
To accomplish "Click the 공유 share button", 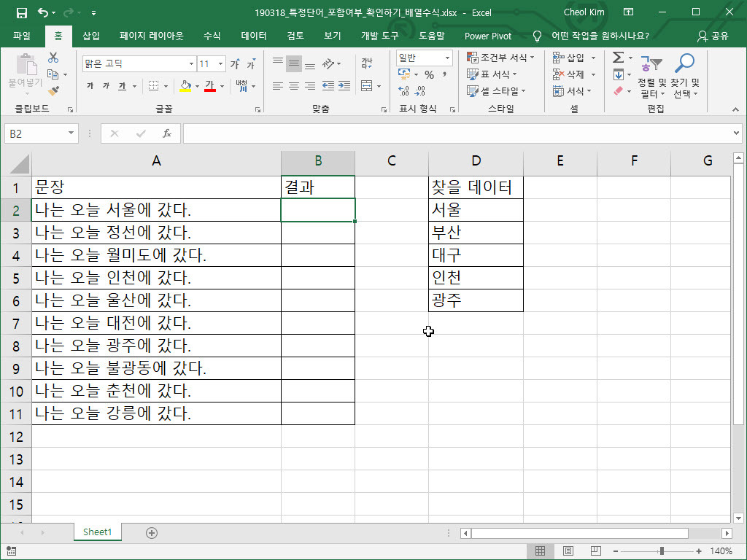I will tap(713, 36).
